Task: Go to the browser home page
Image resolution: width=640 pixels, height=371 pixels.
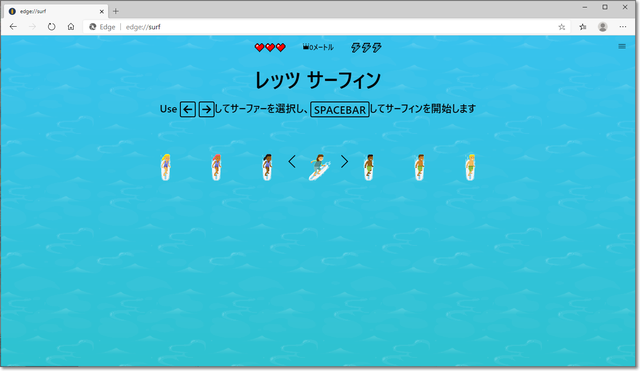Action: [x=71, y=27]
